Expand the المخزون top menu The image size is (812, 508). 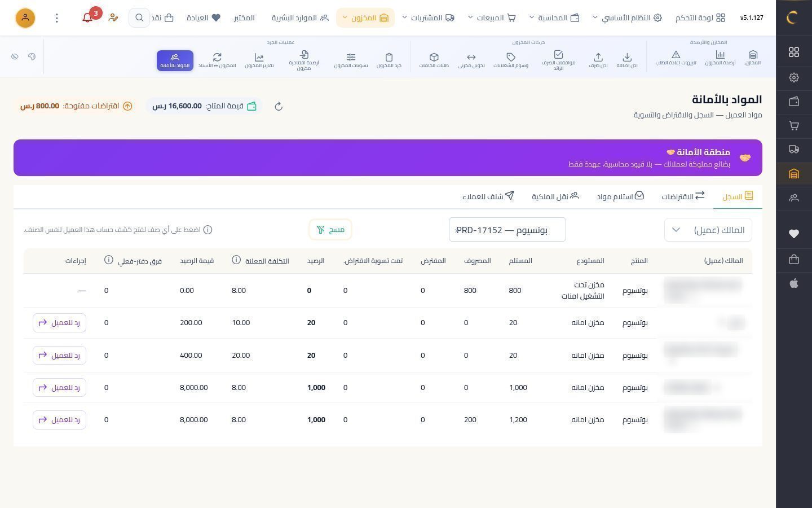[365, 18]
